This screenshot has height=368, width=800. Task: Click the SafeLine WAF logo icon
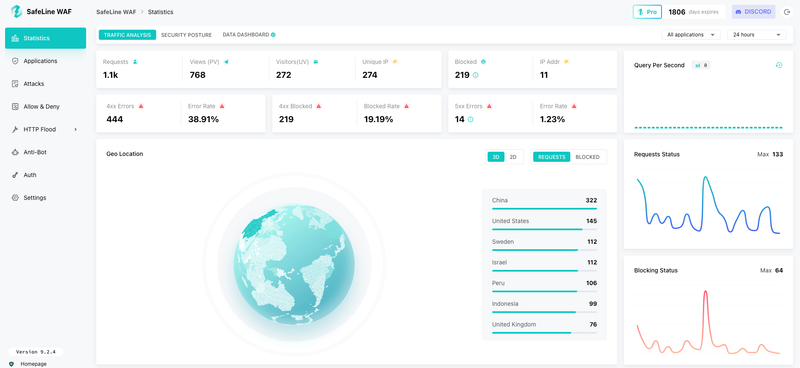16,11
